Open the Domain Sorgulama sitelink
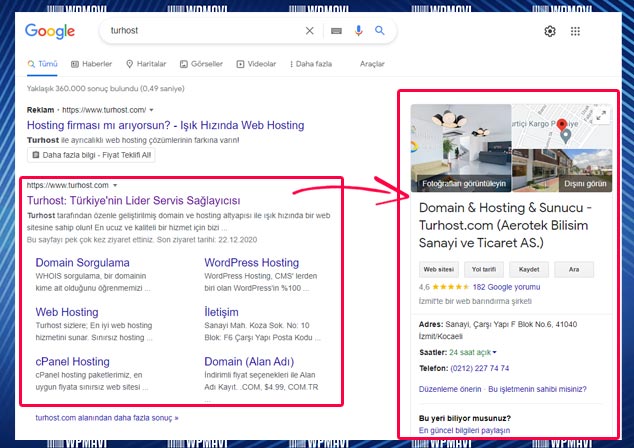The width and height of the screenshot is (634, 448). coord(82,262)
